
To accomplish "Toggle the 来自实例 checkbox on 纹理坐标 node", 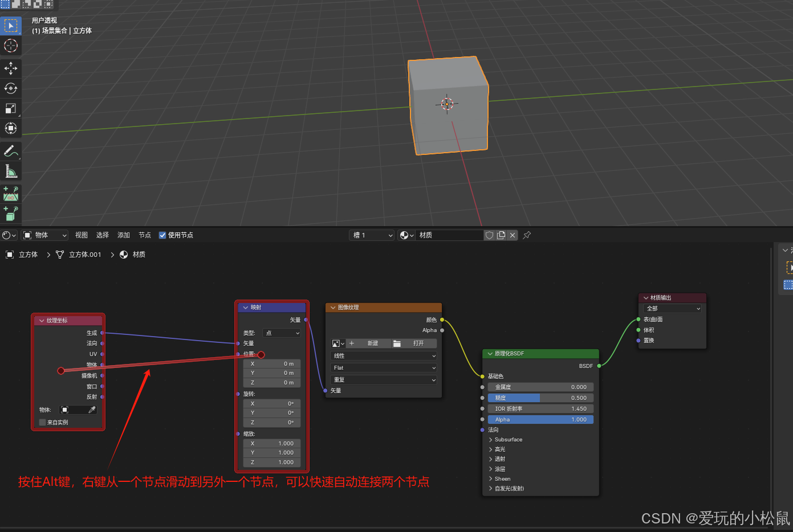I will click(x=42, y=422).
